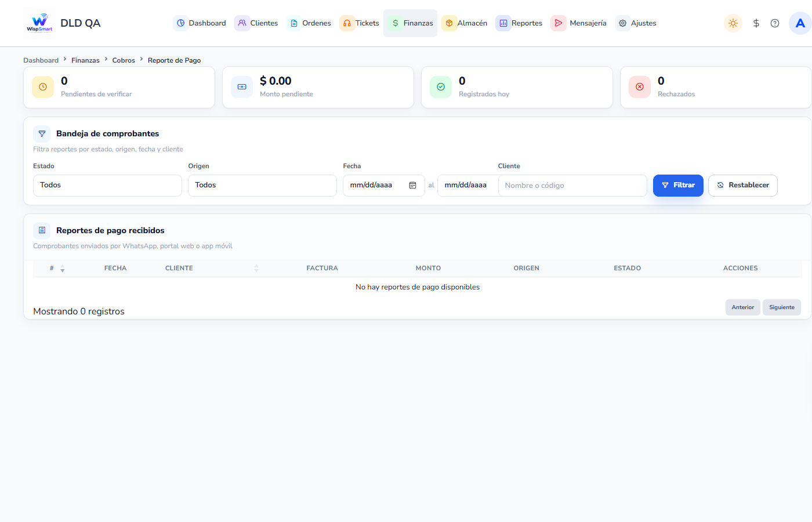This screenshot has width=812, height=522.
Task: Go to next page with Siguiente
Action: [782, 307]
